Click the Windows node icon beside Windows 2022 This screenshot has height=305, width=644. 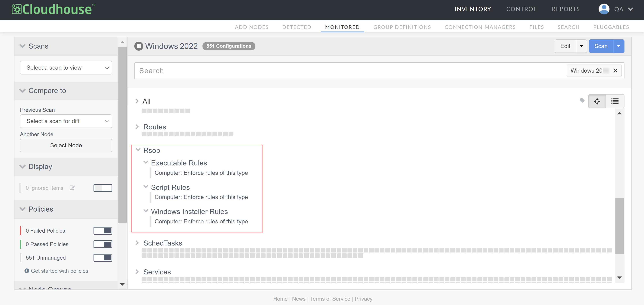point(138,46)
